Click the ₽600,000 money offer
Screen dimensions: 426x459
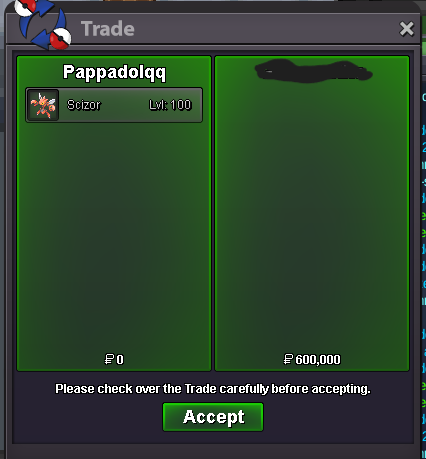point(312,359)
